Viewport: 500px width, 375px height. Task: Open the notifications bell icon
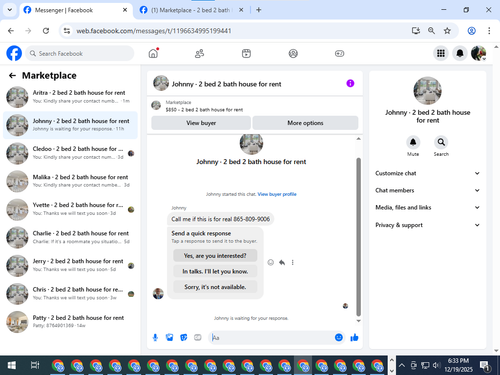tap(460, 53)
